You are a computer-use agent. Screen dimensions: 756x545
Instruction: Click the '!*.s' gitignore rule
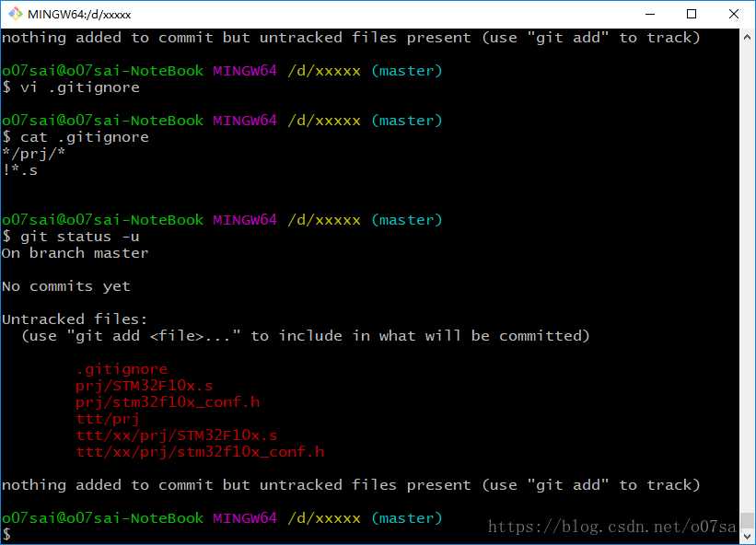click(x=19, y=170)
